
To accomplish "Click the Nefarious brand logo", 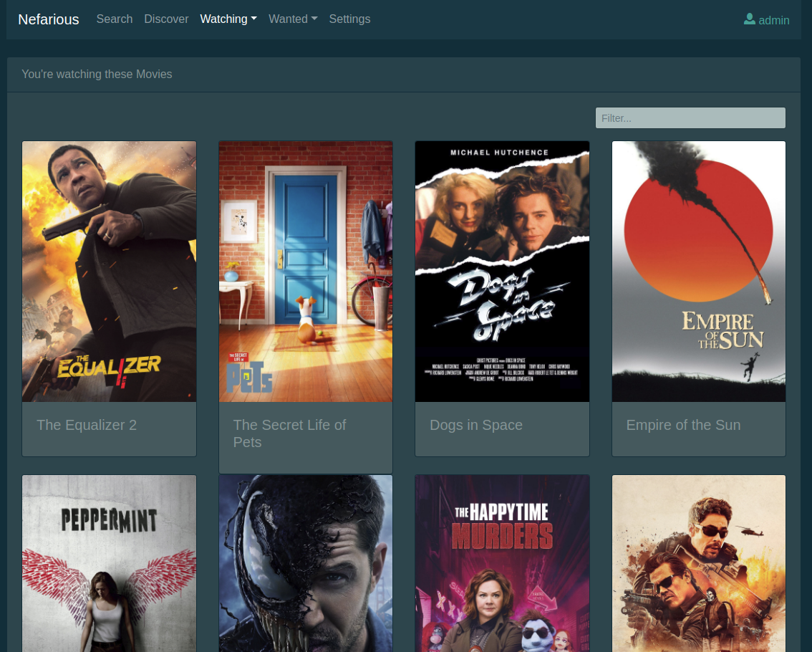I will (x=49, y=19).
